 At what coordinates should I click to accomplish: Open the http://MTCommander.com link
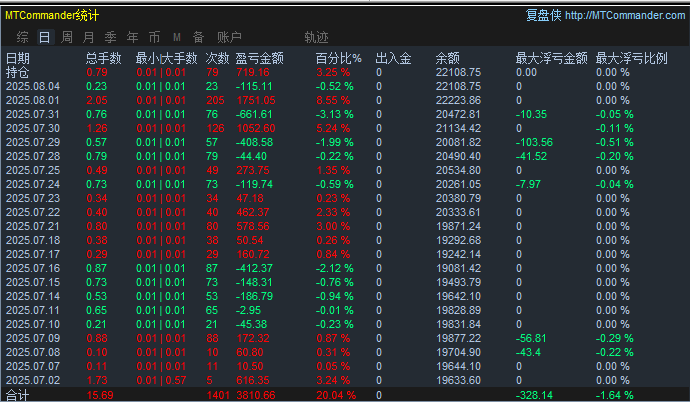tap(625, 15)
